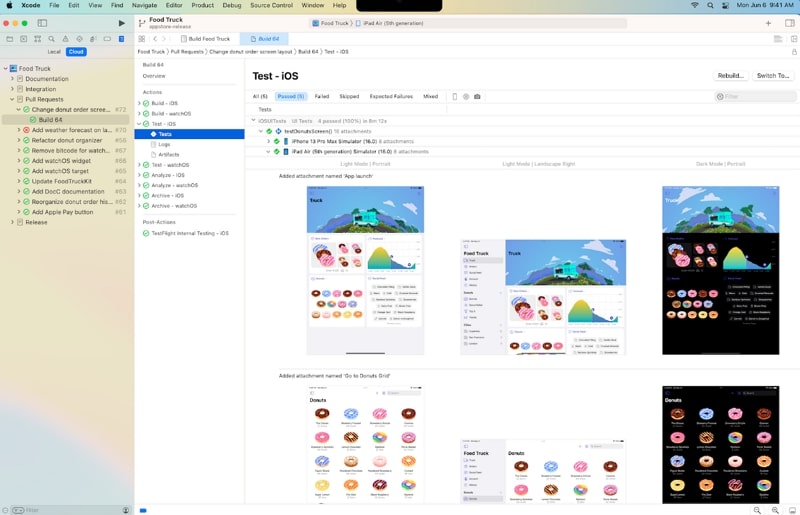Run the Food Truck scheme with the play button
800x515 pixels.
121,23
